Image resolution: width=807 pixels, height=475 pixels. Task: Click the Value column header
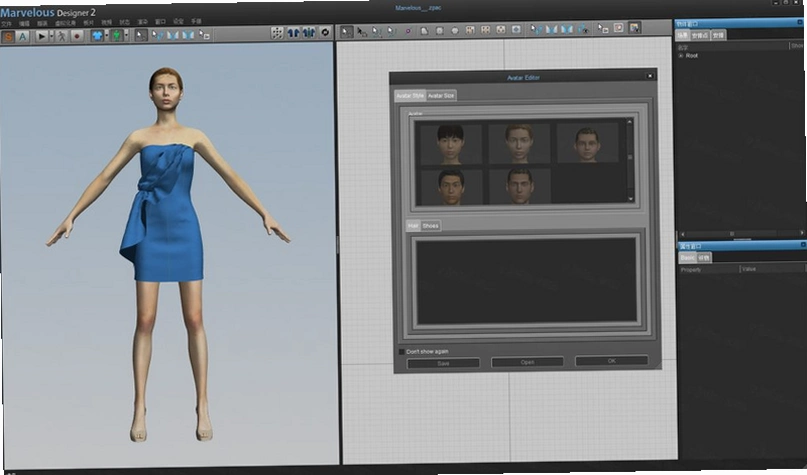click(x=772, y=269)
